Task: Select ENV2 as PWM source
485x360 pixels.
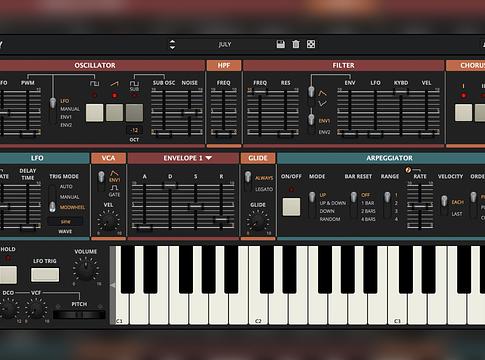Action: 66,125
